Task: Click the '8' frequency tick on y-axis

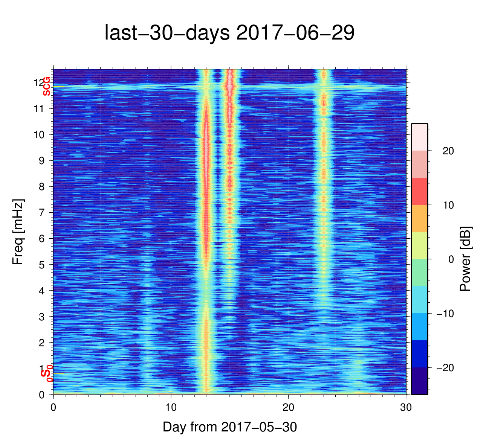Action: 41,187
